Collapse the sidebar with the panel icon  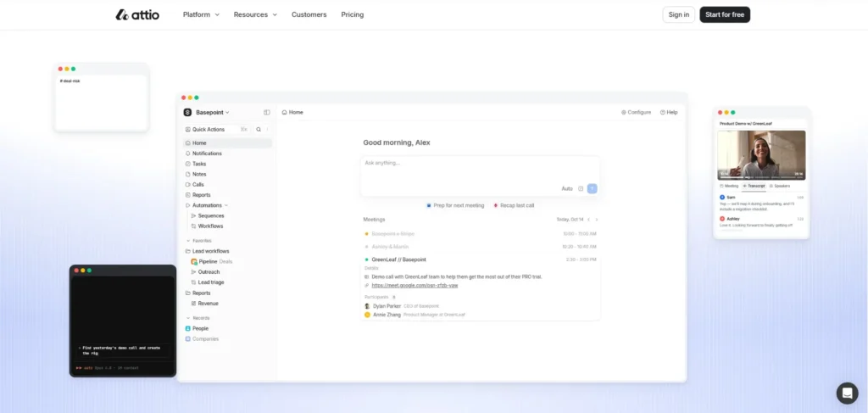(x=267, y=113)
